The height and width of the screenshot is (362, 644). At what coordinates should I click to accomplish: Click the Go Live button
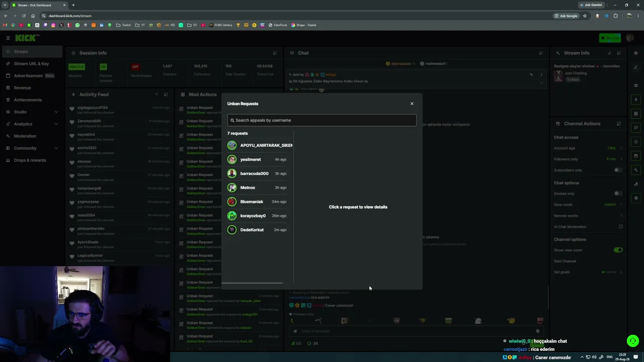610,38
